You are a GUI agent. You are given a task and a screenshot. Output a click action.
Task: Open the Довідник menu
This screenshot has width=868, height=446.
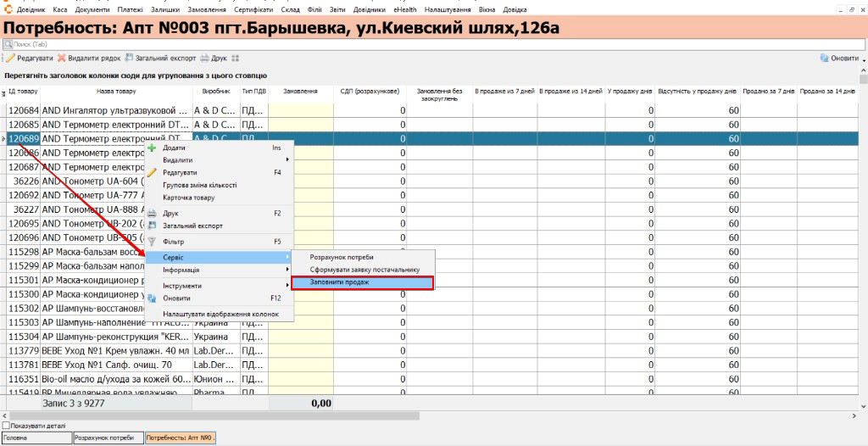point(31,10)
